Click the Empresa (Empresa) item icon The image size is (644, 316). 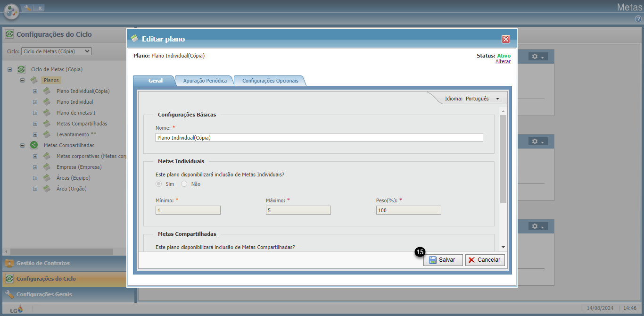click(x=47, y=167)
